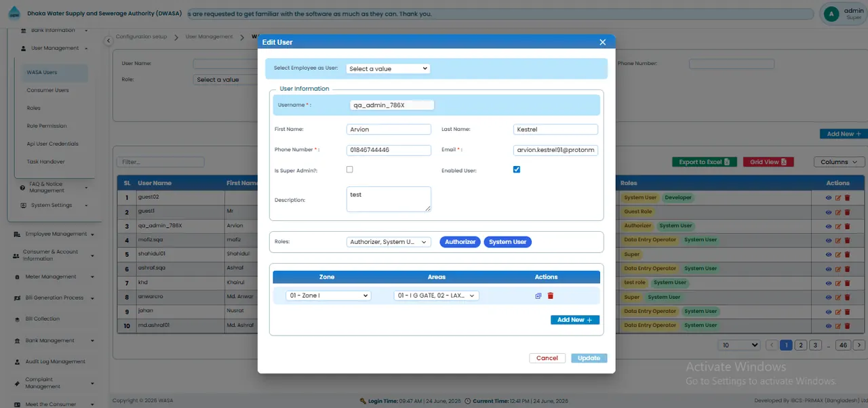Click the Bank Management sidebar icon
This screenshot has width=868, height=408.
click(x=17, y=341)
